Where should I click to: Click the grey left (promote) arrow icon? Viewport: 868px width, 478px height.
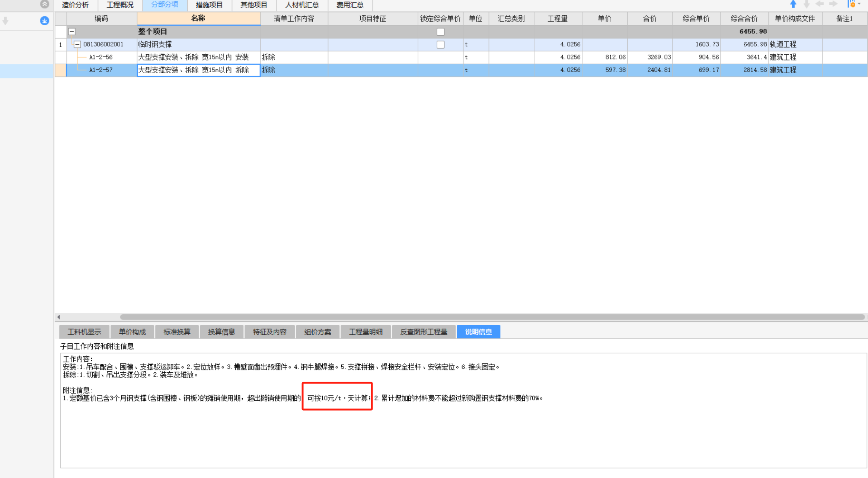[820, 4]
